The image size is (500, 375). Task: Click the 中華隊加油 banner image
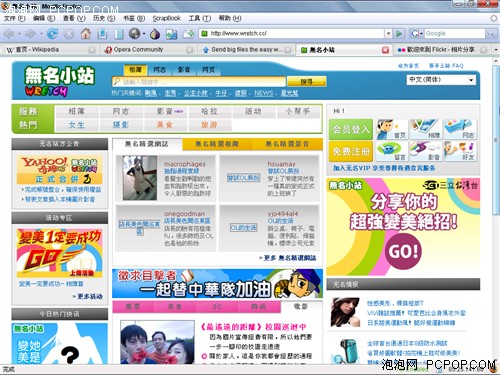[x=217, y=283]
